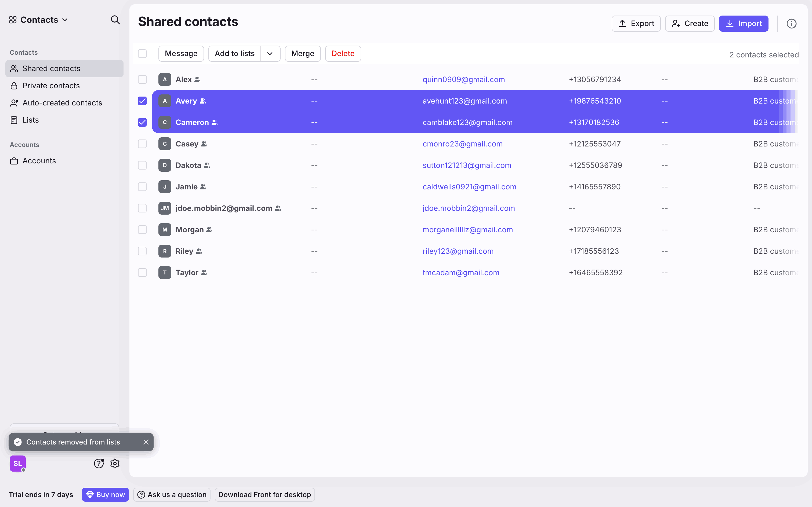Expand the Add to lists dropdown arrow
This screenshot has height=507, width=812.
270,54
